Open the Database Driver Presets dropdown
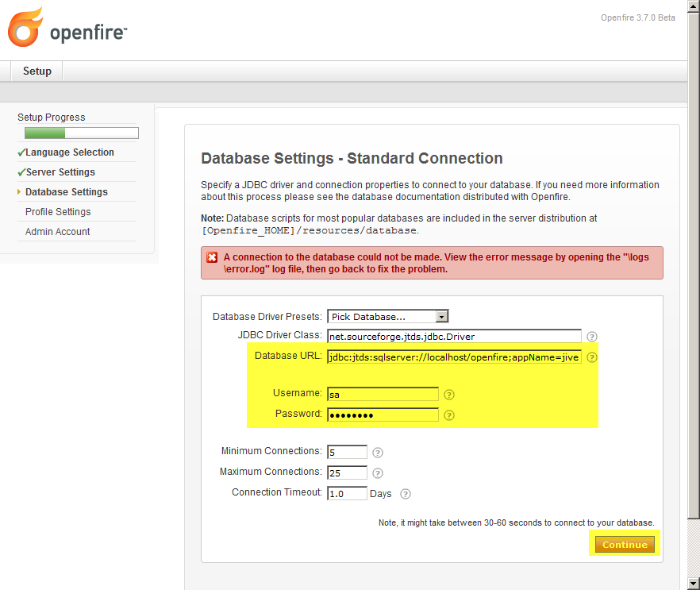Viewport: 700px width, 590px height. [x=387, y=317]
